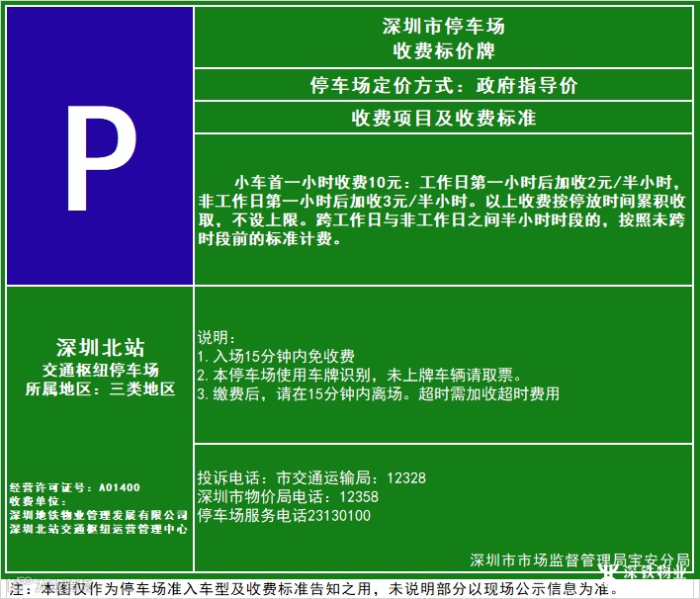700x599 pixels.
Task: Click the bottom note starting '注：本图仅作为'
Action: [x=314, y=589]
